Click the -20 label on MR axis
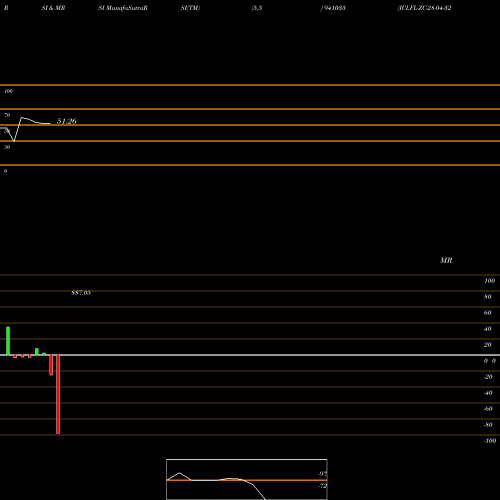Viewport: 500px width, 500px height. pyautogui.click(x=488, y=377)
